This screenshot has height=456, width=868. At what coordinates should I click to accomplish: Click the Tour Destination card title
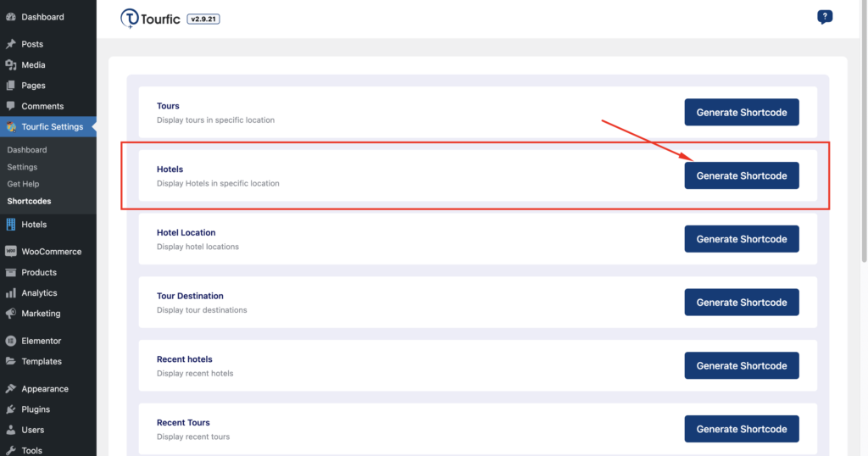point(190,296)
